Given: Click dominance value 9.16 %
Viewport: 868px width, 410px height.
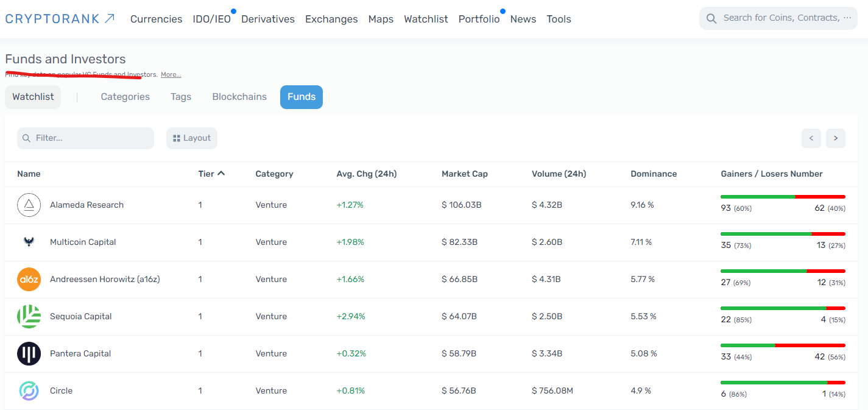Looking at the screenshot, I should tap(642, 205).
